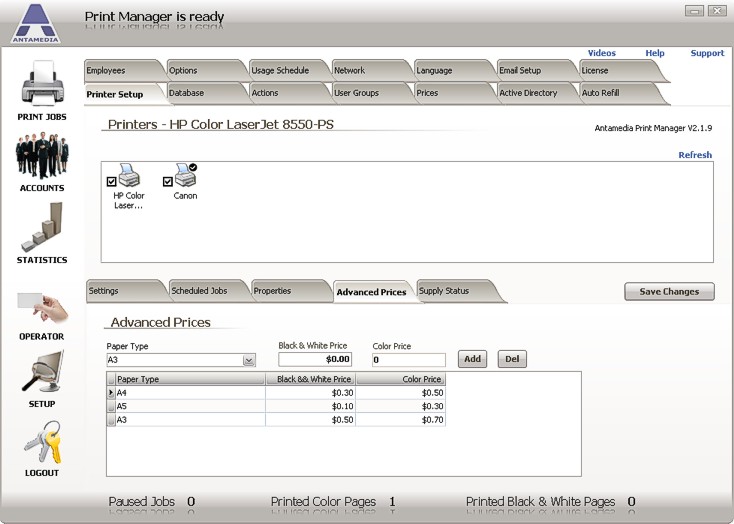The width and height of the screenshot is (734, 524).
Task: Open the Properties sub-tab
Action: (x=289, y=290)
